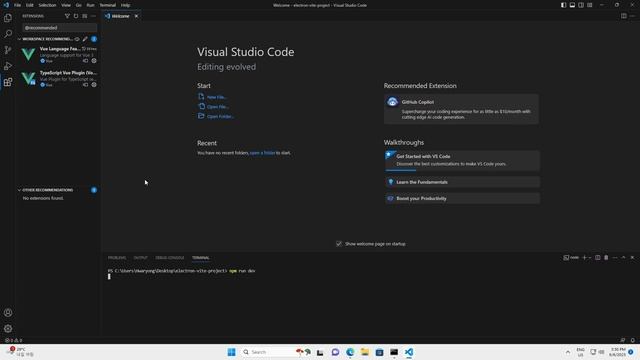The width and height of the screenshot is (640, 360).
Task: Open problems errors and warnings status item
Action: point(13,340)
